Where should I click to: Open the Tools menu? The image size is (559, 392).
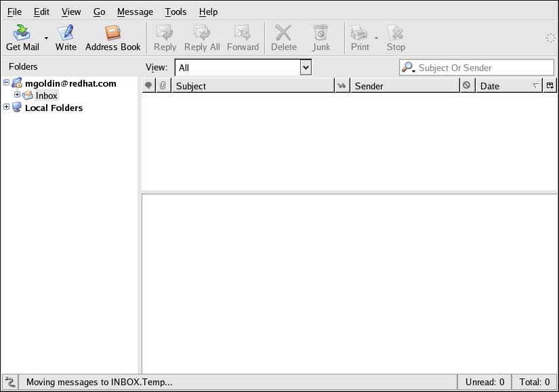[x=175, y=12]
